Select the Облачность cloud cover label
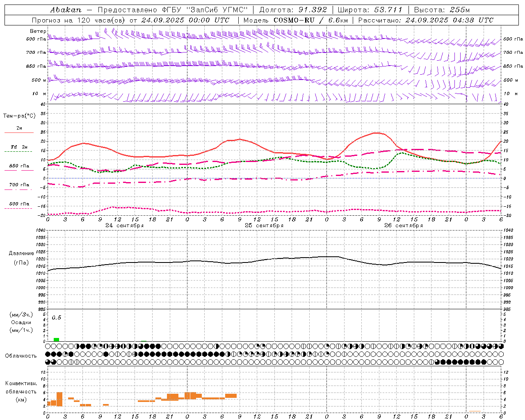Viewport: 525px width, 420px height. (x=21, y=356)
